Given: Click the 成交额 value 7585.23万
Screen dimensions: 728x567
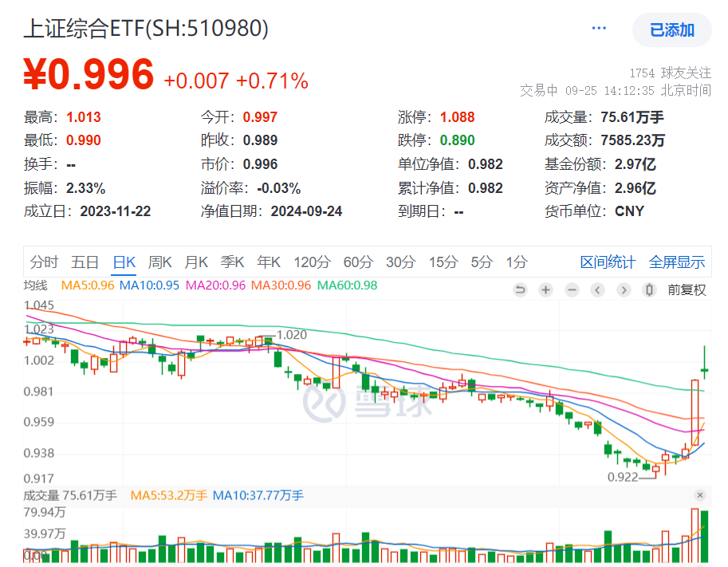Looking at the screenshot, I should [632, 140].
